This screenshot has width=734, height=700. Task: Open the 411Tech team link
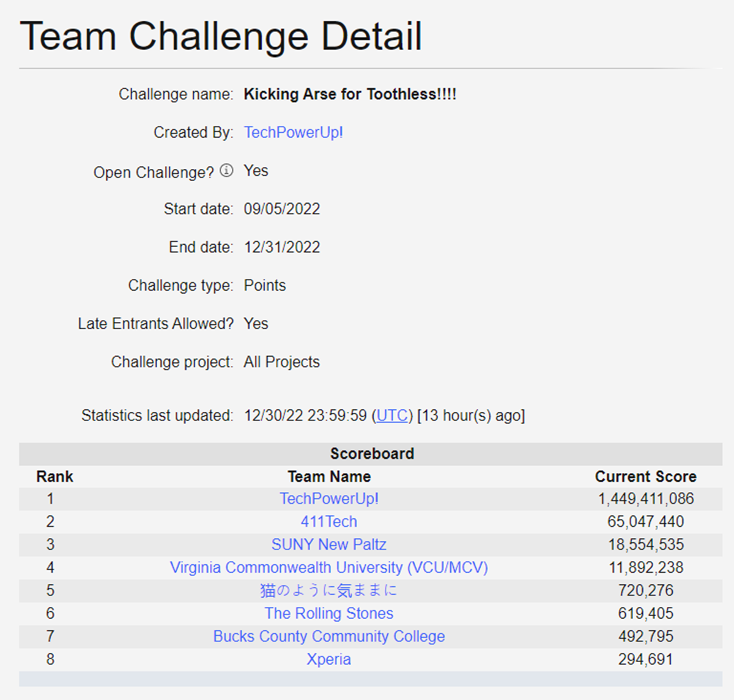(x=329, y=521)
